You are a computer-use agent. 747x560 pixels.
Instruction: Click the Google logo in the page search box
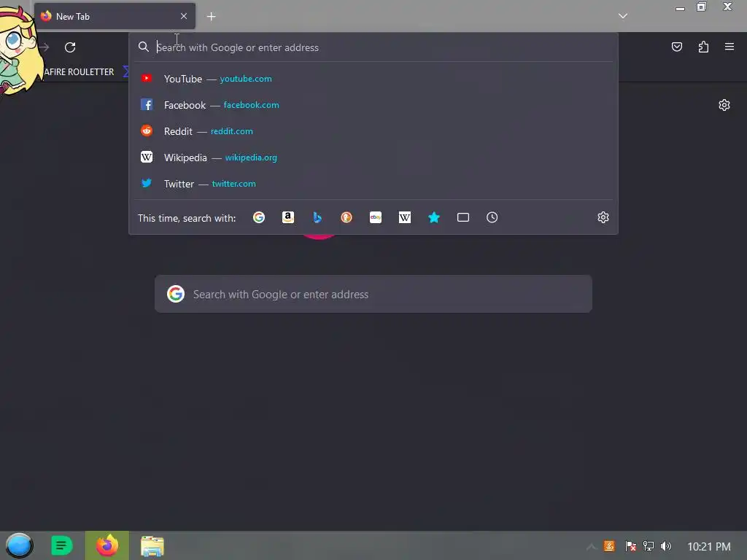tap(176, 294)
